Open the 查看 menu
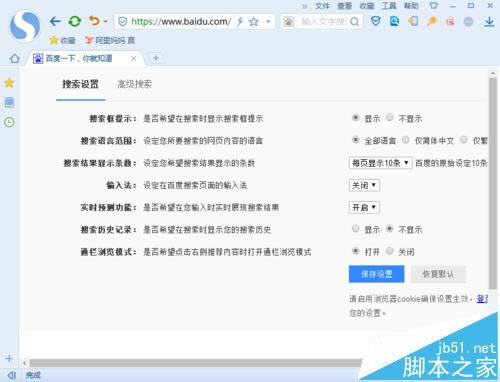Screen dimensions: 500x382 (344, 6)
